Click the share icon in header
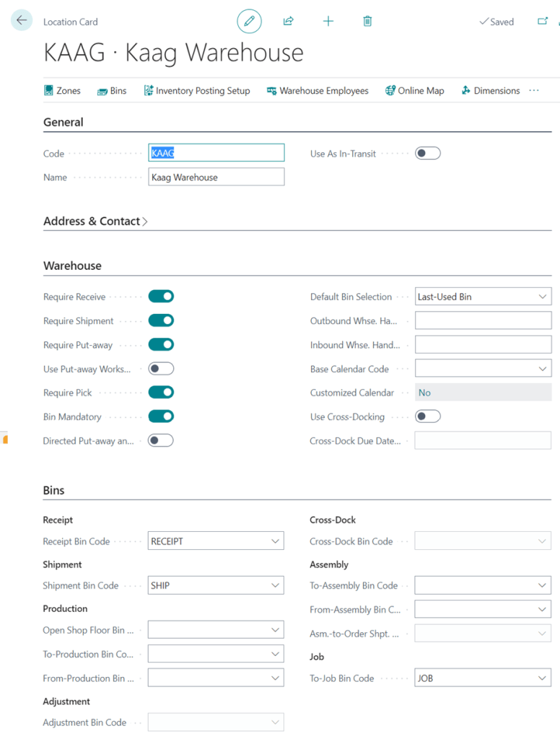 [x=289, y=22]
